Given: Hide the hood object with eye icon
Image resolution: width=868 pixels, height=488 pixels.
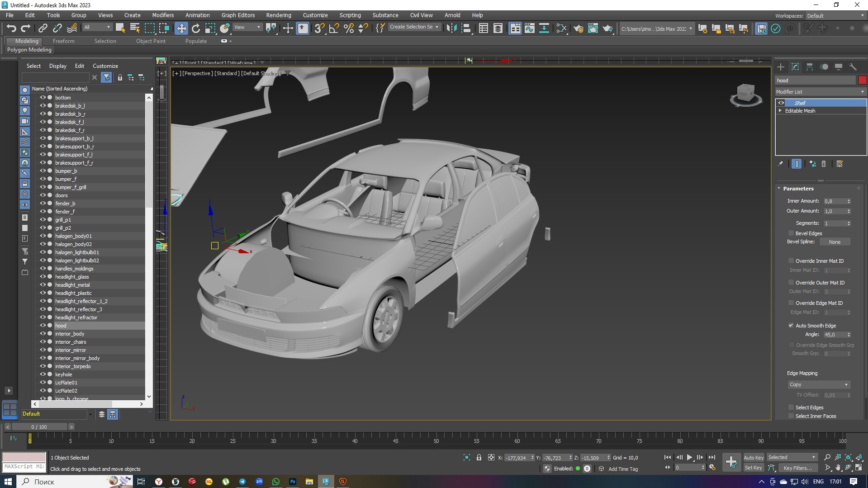Looking at the screenshot, I should pyautogui.click(x=43, y=326).
